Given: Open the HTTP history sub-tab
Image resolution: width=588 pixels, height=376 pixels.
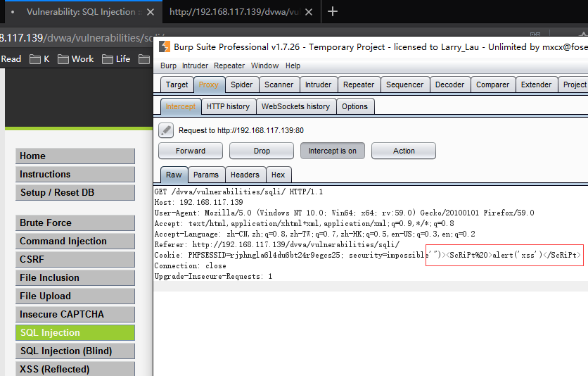Looking at the screenshot, I should pyautogui.click(x=228, y=106).
